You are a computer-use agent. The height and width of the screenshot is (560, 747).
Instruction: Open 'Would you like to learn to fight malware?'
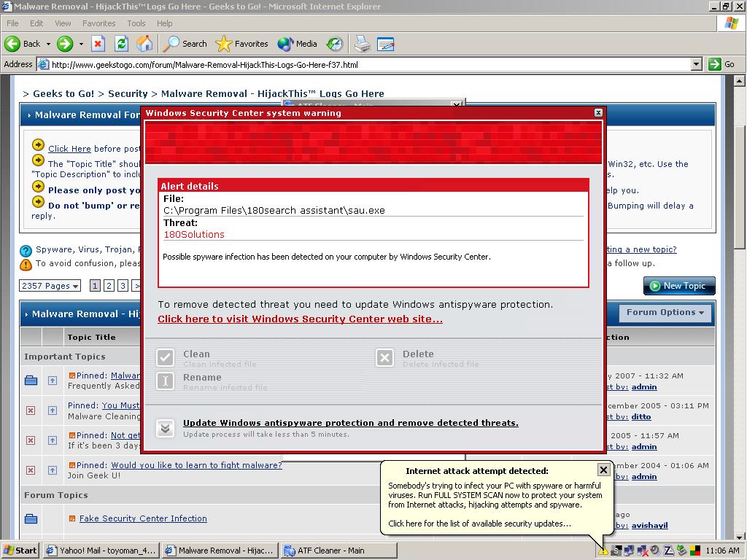(196, 465)
